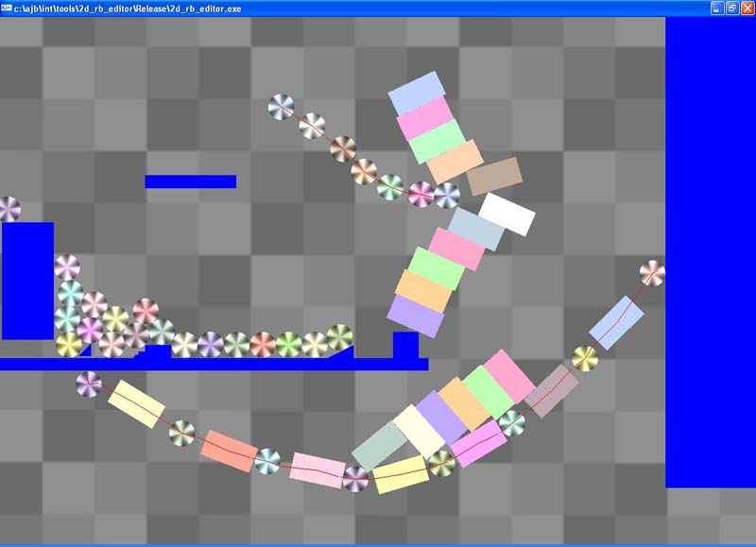Select the gray-green tilted box on the rope
This screenshot has width=756, height=547.
(x=380, y=446)
